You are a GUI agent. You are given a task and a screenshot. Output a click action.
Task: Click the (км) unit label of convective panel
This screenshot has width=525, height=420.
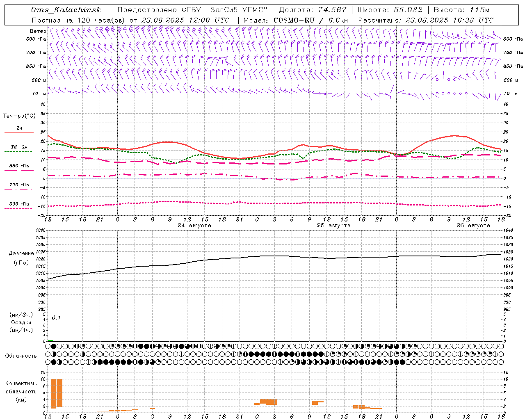(21, 399)
